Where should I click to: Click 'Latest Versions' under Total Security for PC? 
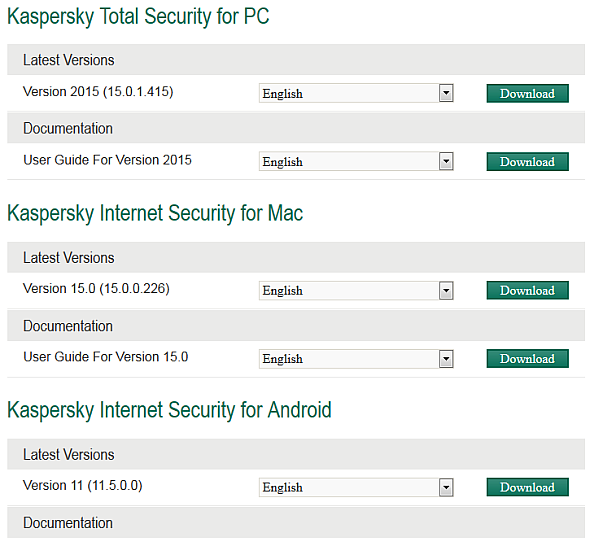point(68,60)
